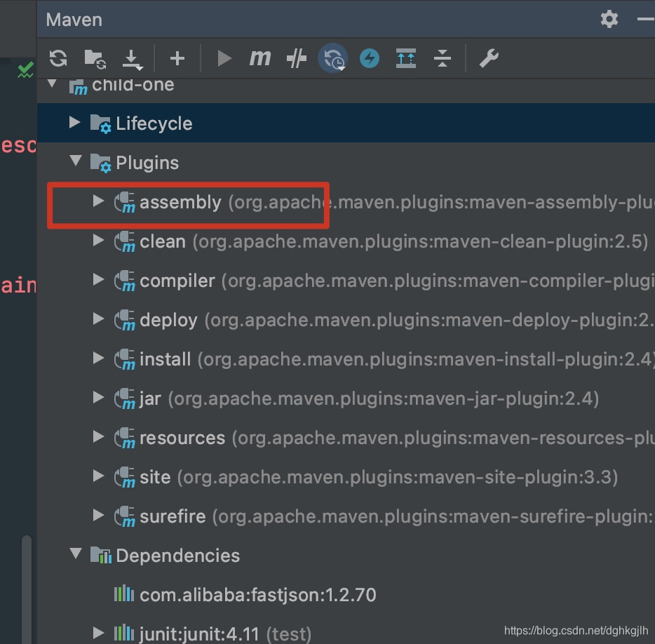This screenshot has width=655, height=644.
Task: Collapse the child-one module node
Action: coord(52,83)
